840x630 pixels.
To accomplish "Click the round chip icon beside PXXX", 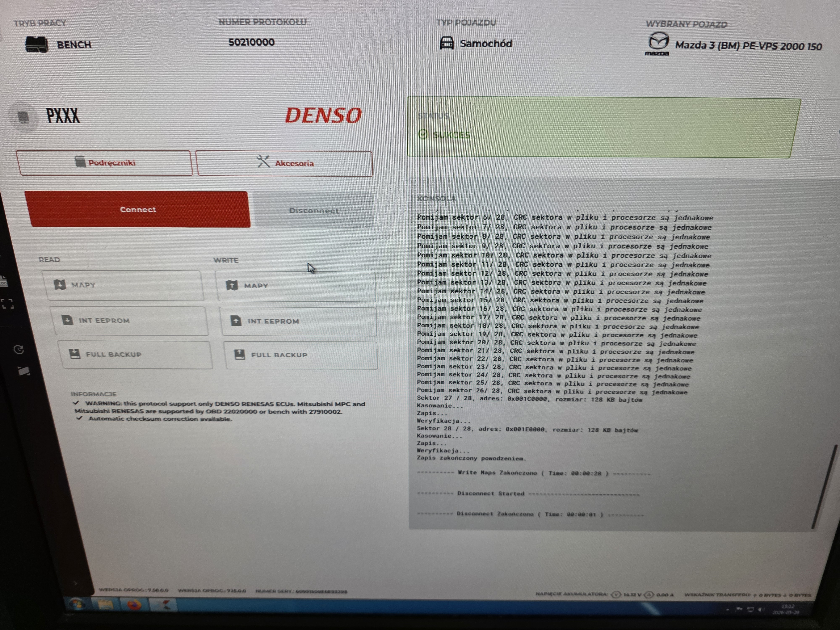I will tap(24, 117).
